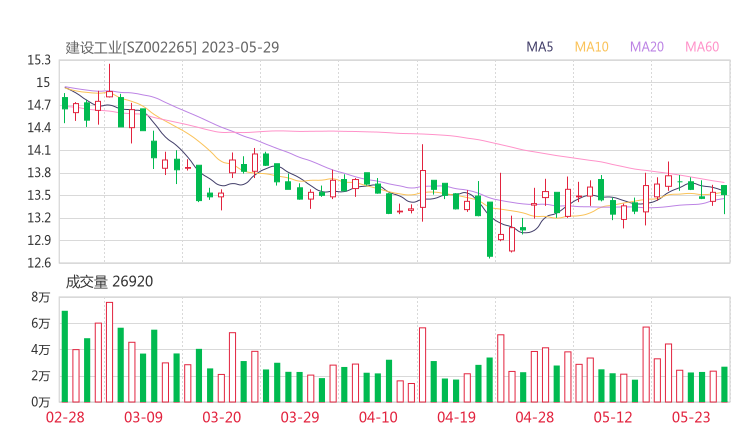Click the 成交量 26920 volume label
This screenshot has height=440, width=740.
109,281
